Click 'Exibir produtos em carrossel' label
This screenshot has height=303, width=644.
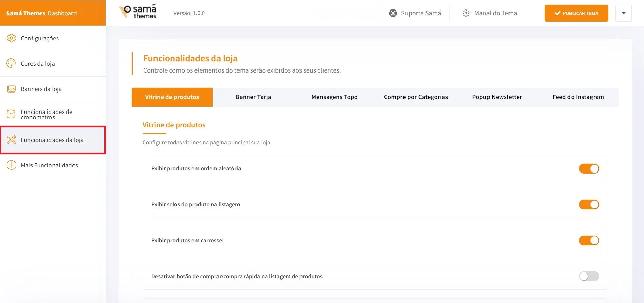[187, 240]
